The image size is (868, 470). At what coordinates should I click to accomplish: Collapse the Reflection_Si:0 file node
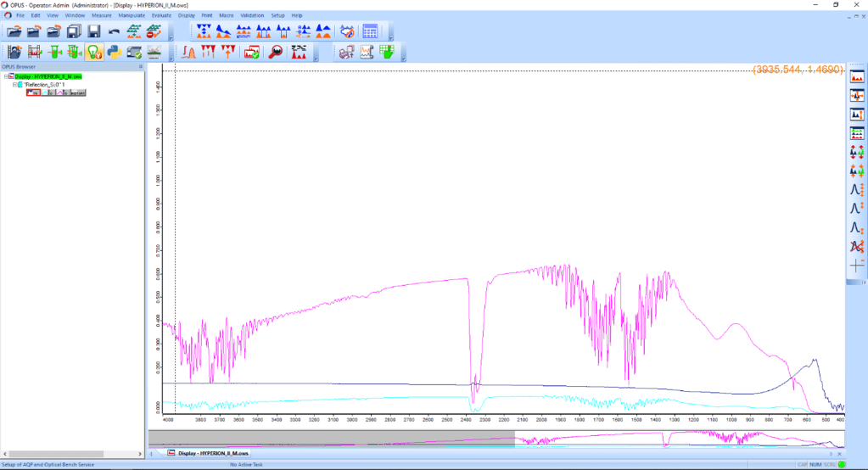tap(15, 85)
